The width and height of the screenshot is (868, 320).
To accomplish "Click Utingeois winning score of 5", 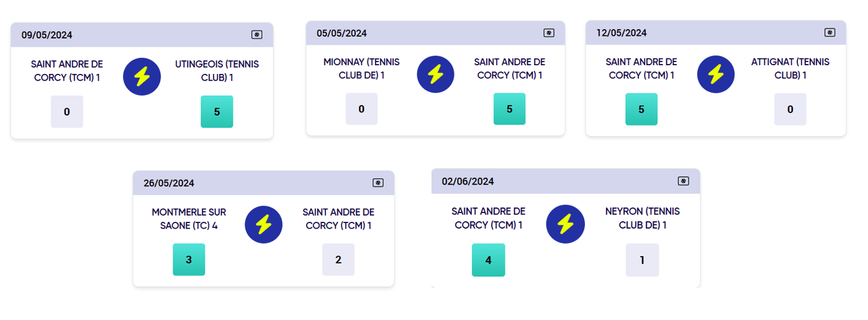I will (217, 112).
